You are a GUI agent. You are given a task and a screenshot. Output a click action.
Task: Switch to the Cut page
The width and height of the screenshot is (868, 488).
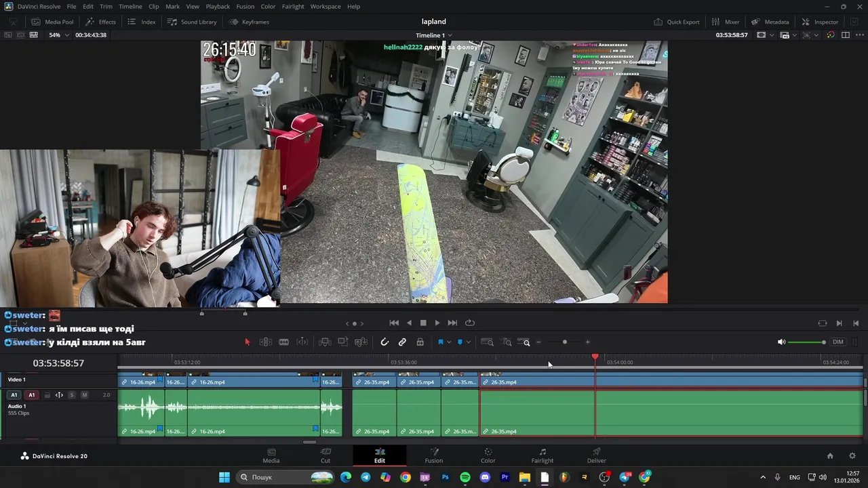point(325,455)
